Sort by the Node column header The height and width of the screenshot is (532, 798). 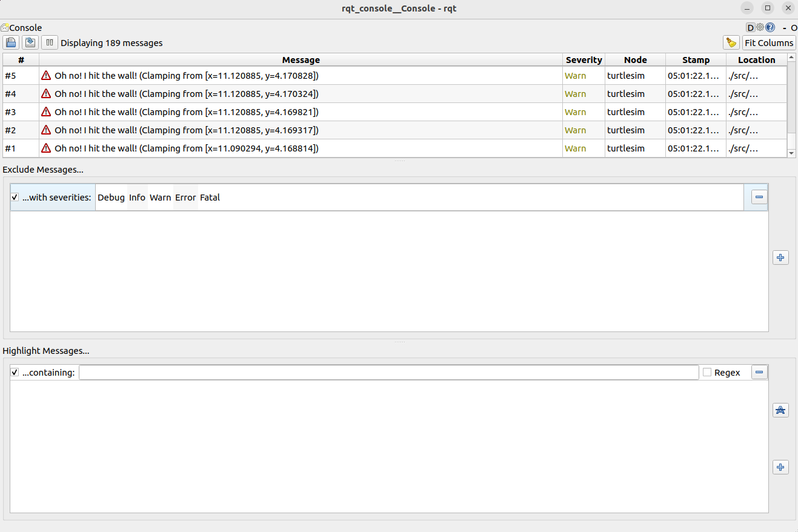coord(636,60)
